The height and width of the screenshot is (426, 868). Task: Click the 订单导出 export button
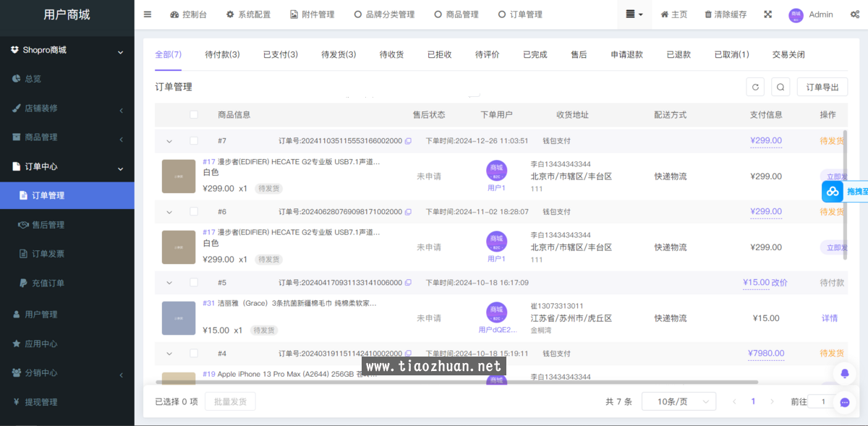tap(823, 86)
